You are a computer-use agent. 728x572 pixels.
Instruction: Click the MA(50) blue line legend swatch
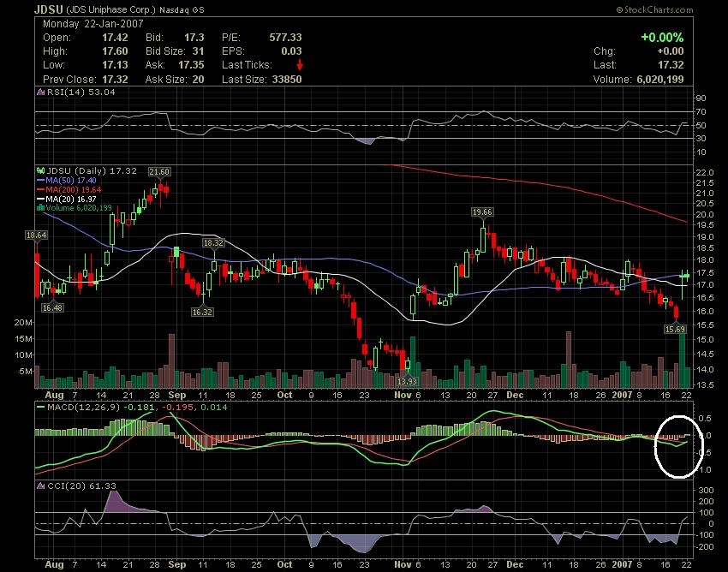(x=40, y=180)
